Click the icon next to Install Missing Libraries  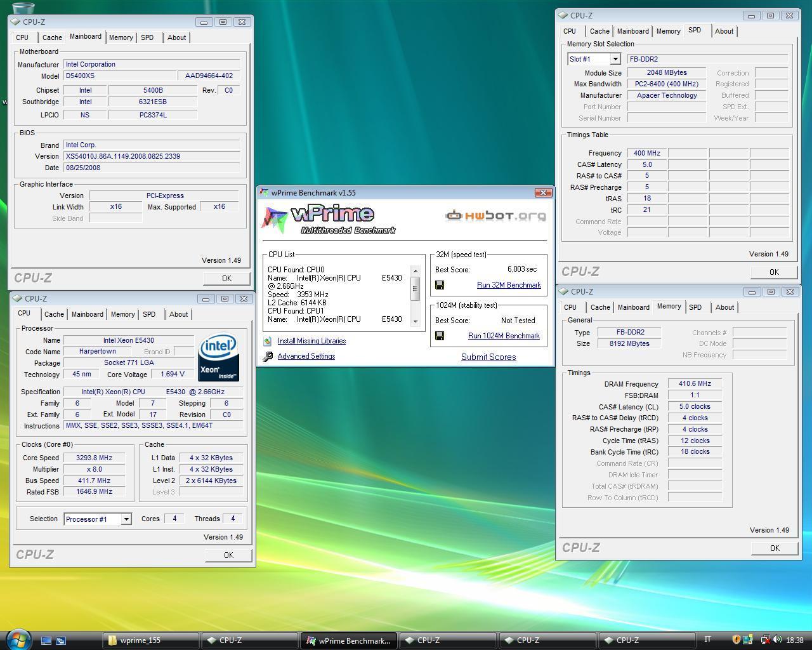268,341
